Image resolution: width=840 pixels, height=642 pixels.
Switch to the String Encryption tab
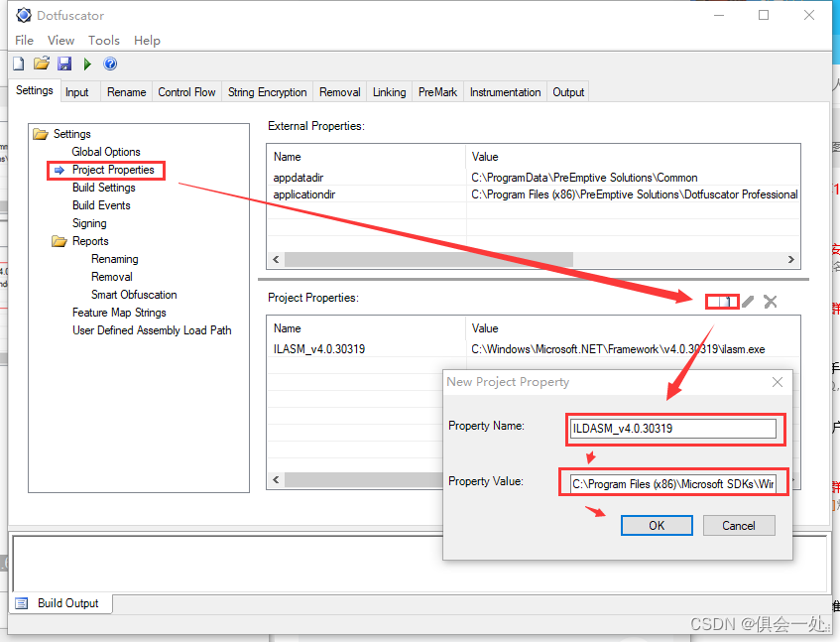[x=268, y=92]
